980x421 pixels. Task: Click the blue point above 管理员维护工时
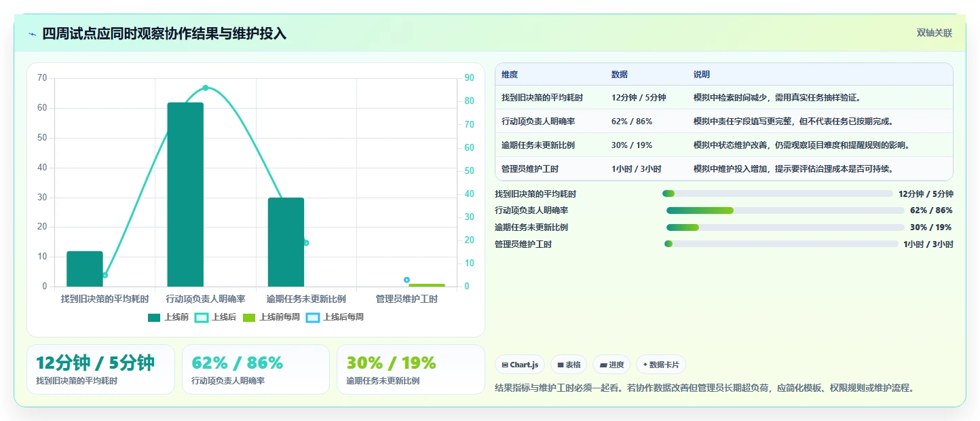click(x=407, y=280)
